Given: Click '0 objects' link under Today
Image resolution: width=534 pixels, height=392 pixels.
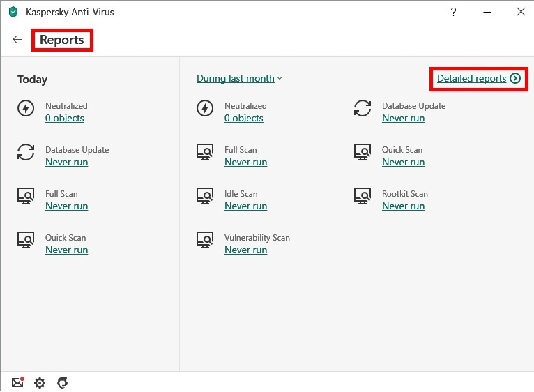Looking at the screenshot, I should coord(64,118).
